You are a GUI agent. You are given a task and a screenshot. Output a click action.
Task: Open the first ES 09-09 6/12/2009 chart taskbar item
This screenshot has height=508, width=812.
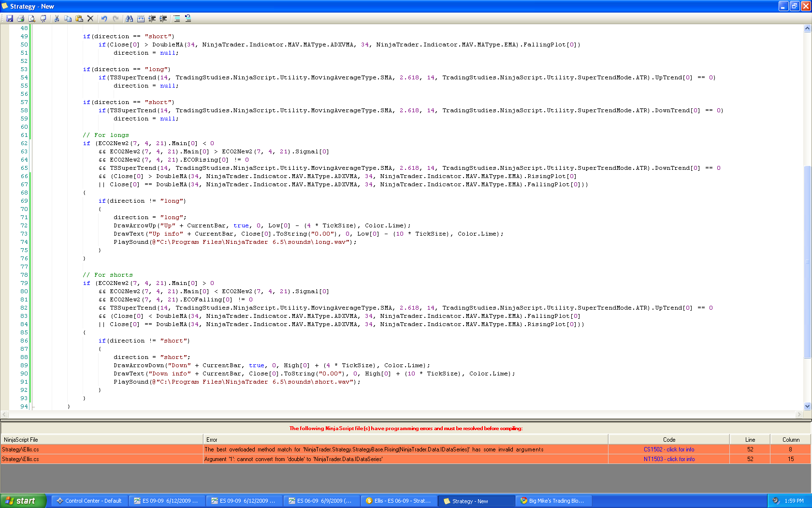(x=166, y=501)
